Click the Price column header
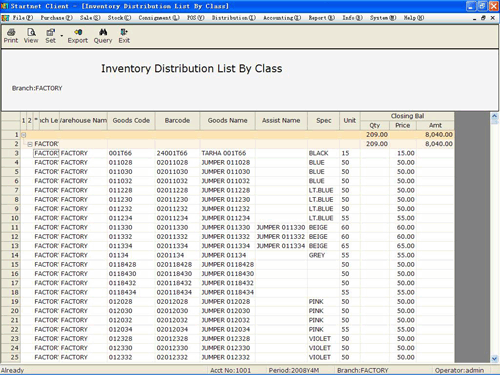 (403, 125)
